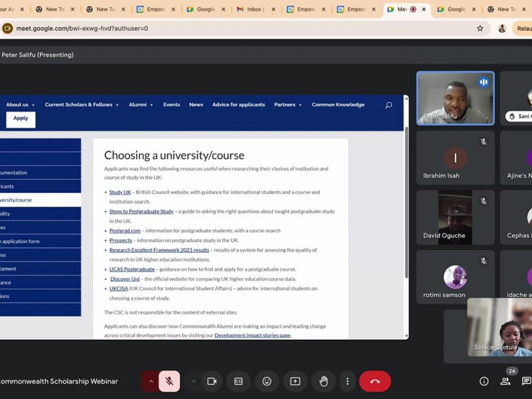The width and height of the screenshot is (532, 399).
Task: Send a reaction with the emoji icon
Action: pyautogui.click(x=267, y=381)
